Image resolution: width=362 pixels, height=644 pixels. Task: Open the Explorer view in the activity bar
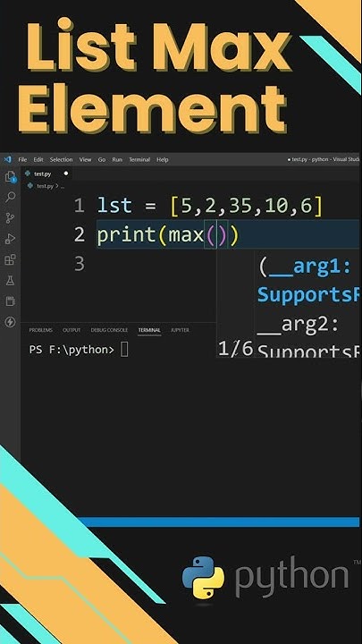click(x=10, y=177)
